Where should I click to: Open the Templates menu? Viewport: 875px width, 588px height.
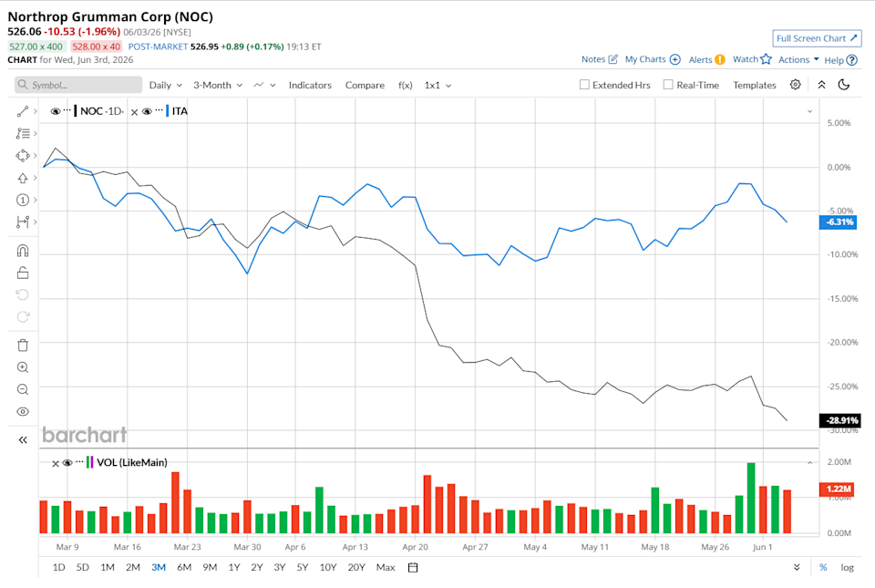755,85
